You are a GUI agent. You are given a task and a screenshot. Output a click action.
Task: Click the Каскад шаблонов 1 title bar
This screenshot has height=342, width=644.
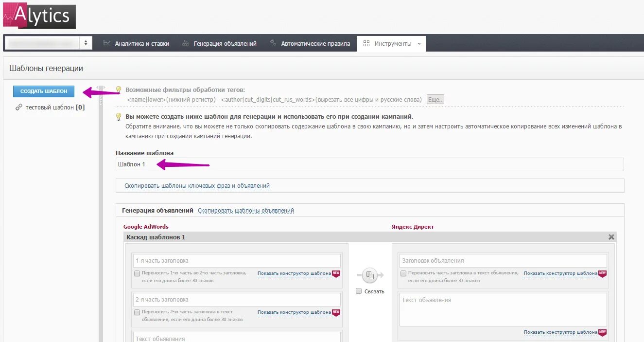(370, 237)
